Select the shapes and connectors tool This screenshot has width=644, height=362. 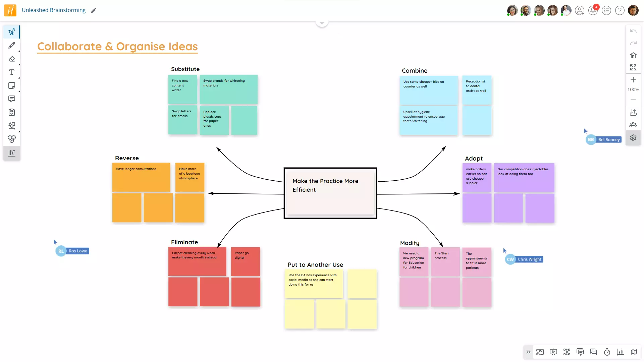pyautogui.click(x=12, y=126)
